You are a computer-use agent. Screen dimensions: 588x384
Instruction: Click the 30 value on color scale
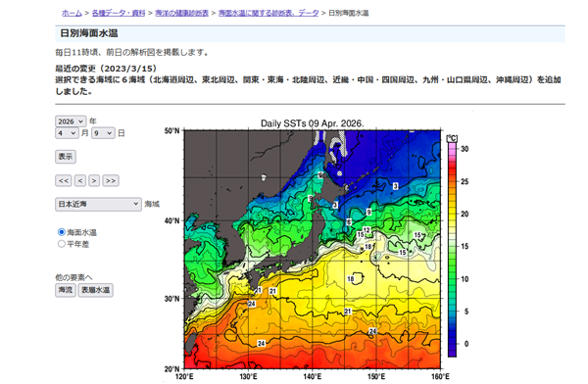[465, 149]
